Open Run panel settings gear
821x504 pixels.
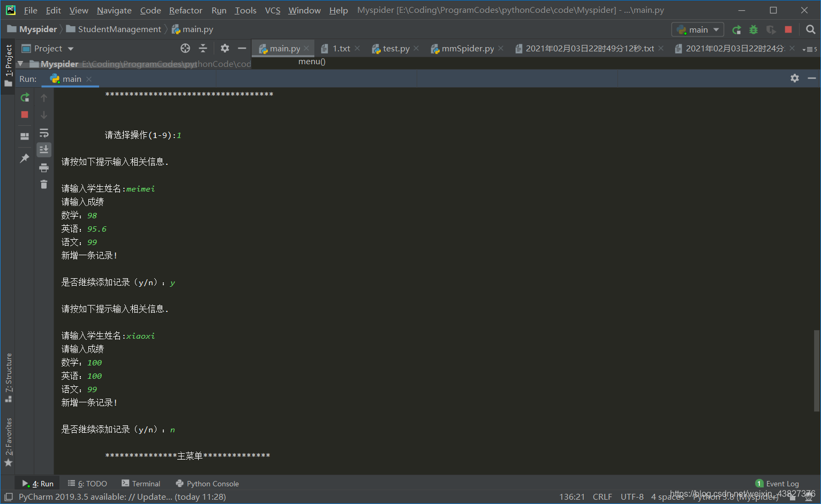point(795,78)
